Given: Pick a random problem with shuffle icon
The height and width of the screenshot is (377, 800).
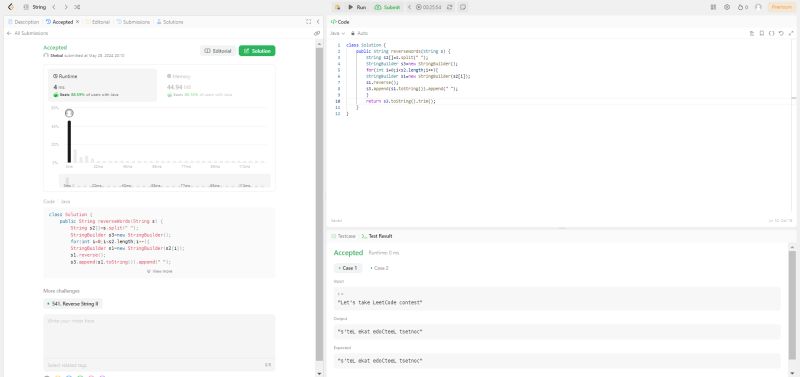Looking at the screenshot, I should (x=77, y=7).
